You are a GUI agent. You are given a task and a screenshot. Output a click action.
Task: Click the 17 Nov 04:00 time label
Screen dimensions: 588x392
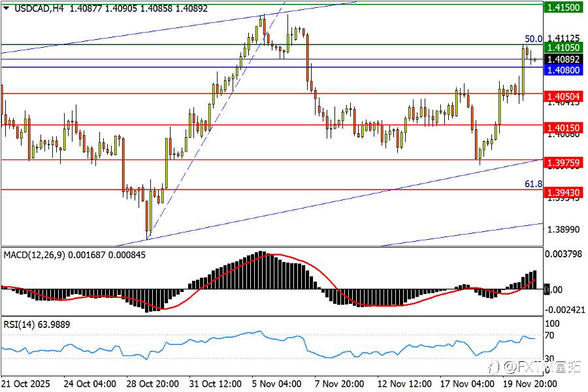(467, 384)
